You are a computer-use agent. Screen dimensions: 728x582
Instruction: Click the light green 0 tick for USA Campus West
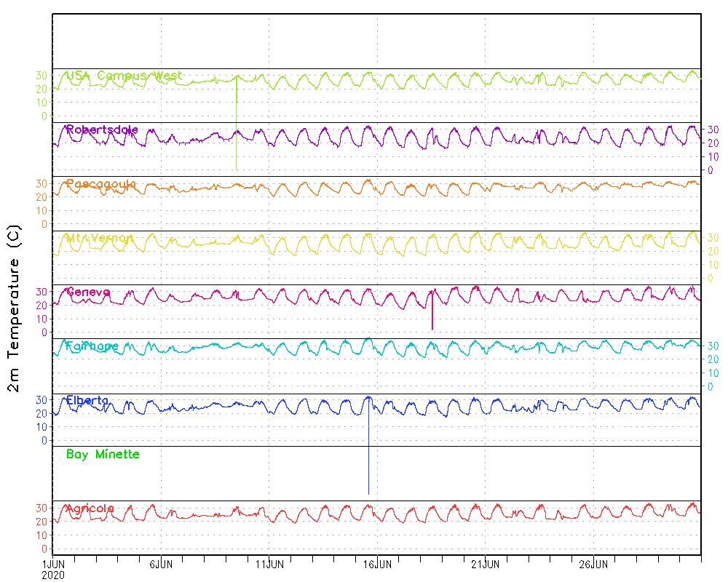(x=44, y=116)
